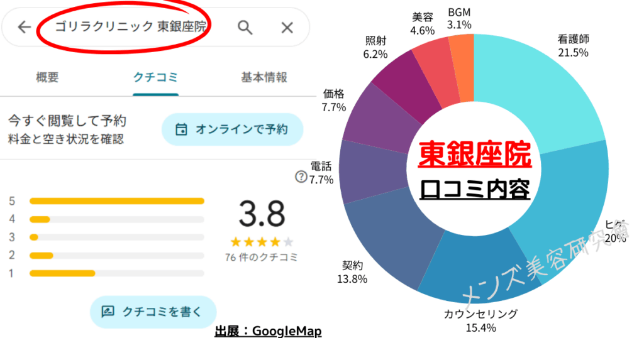Click the write-review pencil icon
This screenshot has width=644, height=338.
tap(108, 311)
